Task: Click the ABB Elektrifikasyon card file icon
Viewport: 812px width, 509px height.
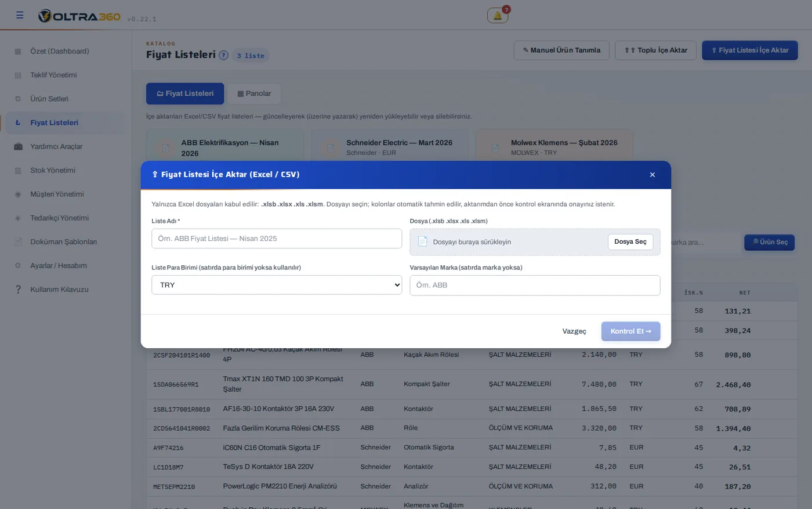Action: pos(166,148)
